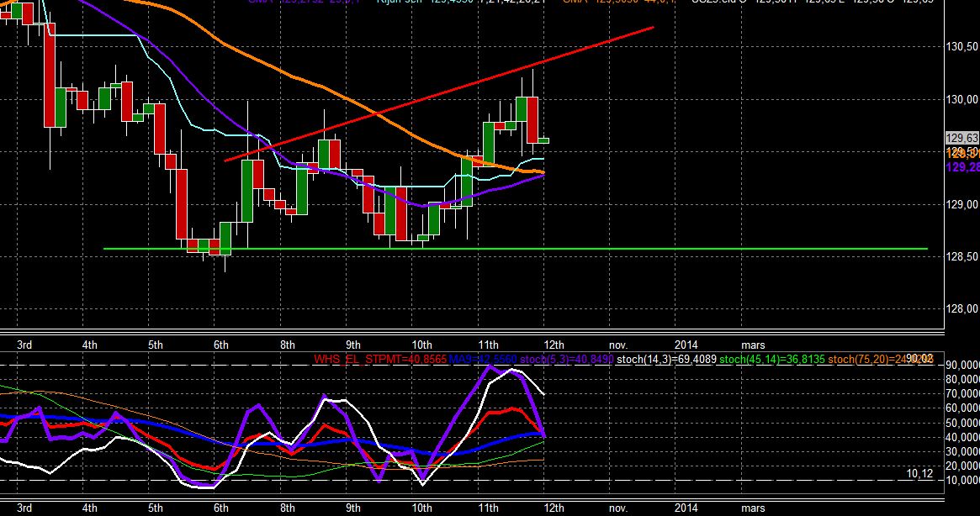The height and width of the screenshot is (516, 980).
Task: Click the MA9 indicator label
Action: 483,359
